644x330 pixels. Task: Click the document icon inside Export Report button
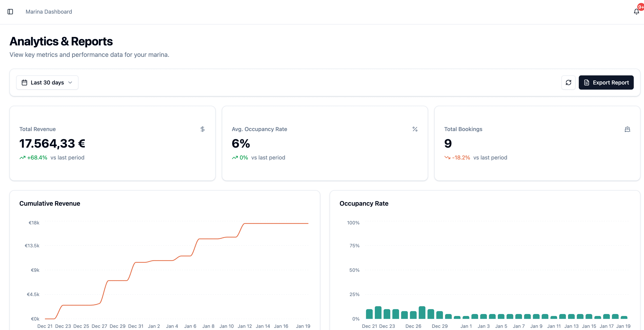click(x=587, y=82)
